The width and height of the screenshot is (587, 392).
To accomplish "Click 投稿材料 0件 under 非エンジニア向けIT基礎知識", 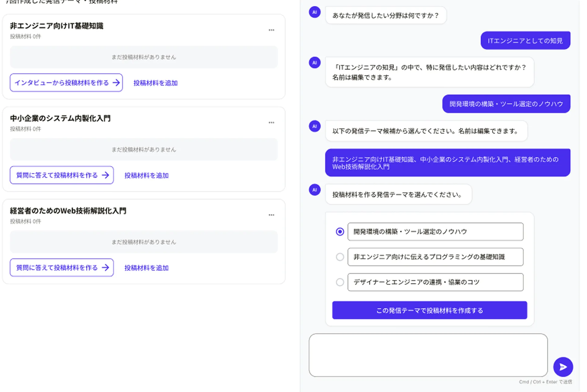I will pyautogui.click(x=25, y=37).
